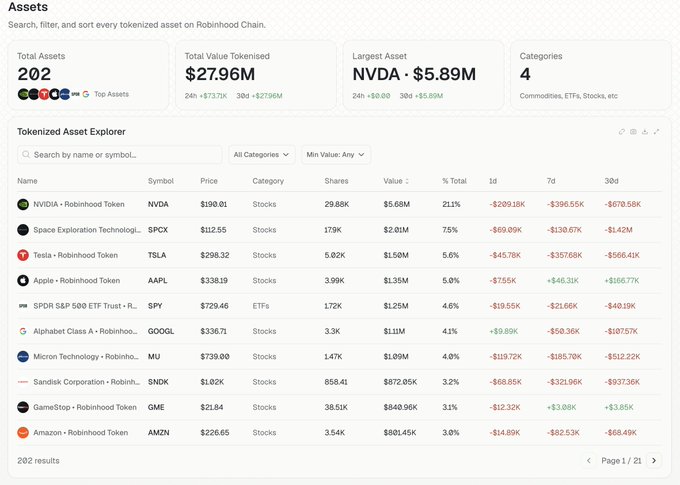Viewport: 680px width, 485px height.
Task: Click the Total Assets 202 card
Action: point(88,75)
